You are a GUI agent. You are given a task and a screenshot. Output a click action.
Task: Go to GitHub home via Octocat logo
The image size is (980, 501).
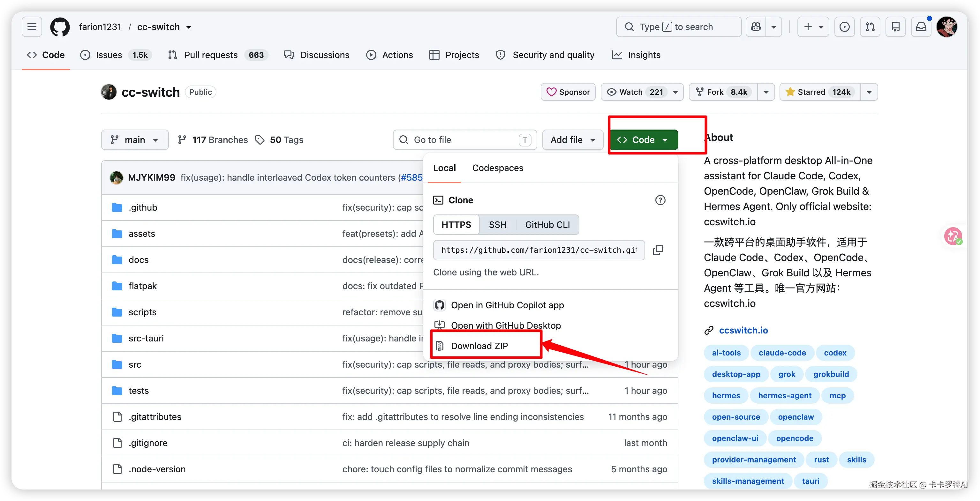[x=60, y=27]
